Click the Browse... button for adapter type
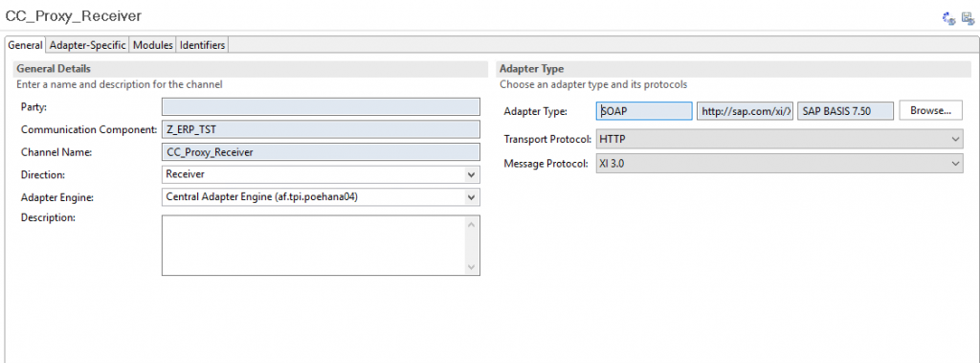 pos(930,111)
